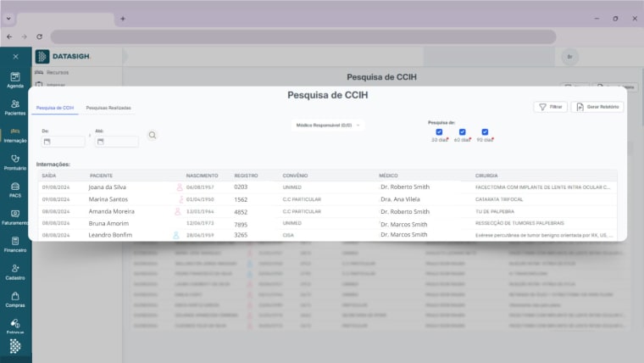Open the Faturamento module
The image size is (644, 363).
pos(15,218)
